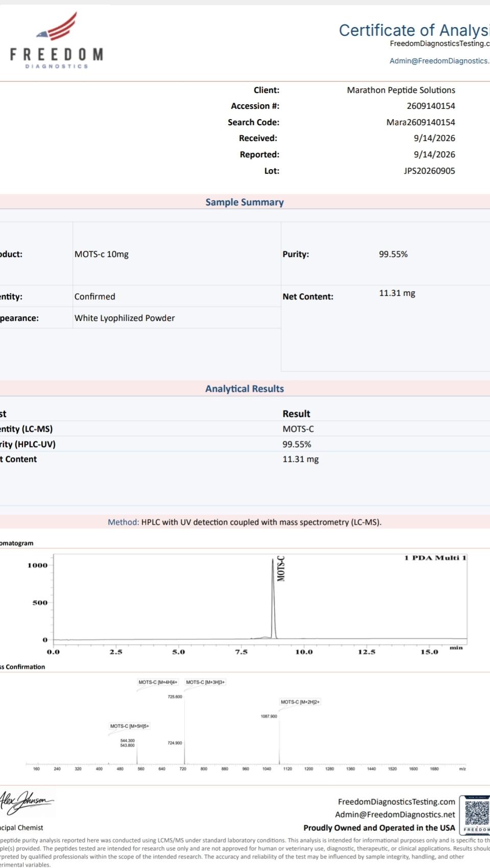Select the accession number "2609140154"
Viewport: 490px width, 868px height.
[x=431, y=106]
